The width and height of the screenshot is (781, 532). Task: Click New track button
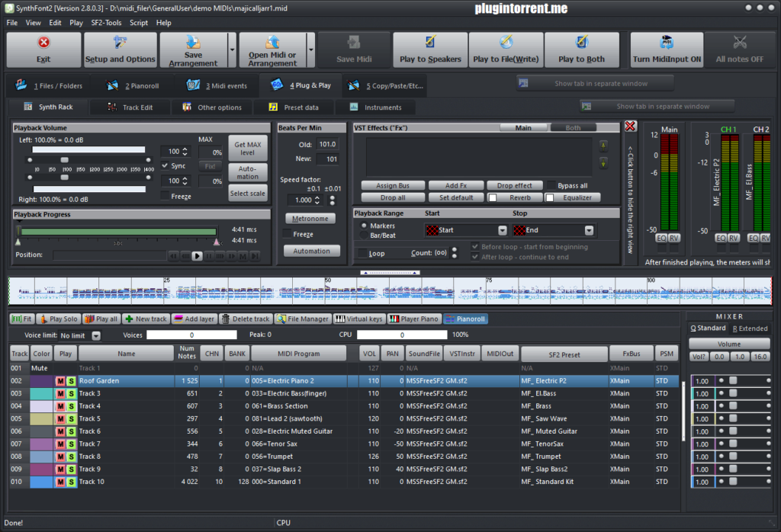pyautogui.click(x=146, y=319)
